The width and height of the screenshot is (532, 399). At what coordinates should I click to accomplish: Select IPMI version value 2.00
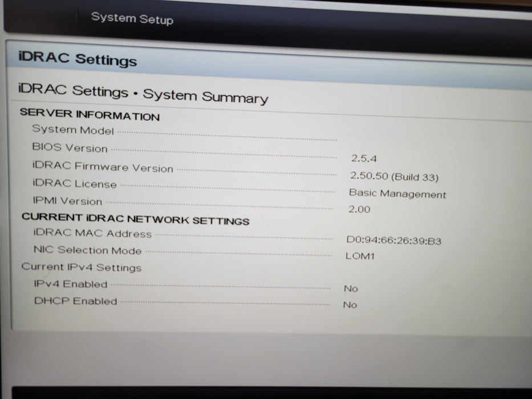click(x=359, y=209)
